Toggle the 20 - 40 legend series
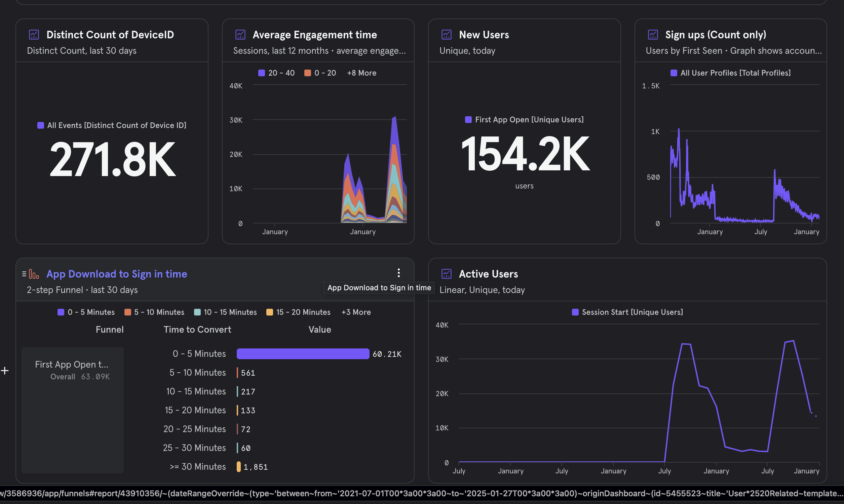 (x=276, y=73)
